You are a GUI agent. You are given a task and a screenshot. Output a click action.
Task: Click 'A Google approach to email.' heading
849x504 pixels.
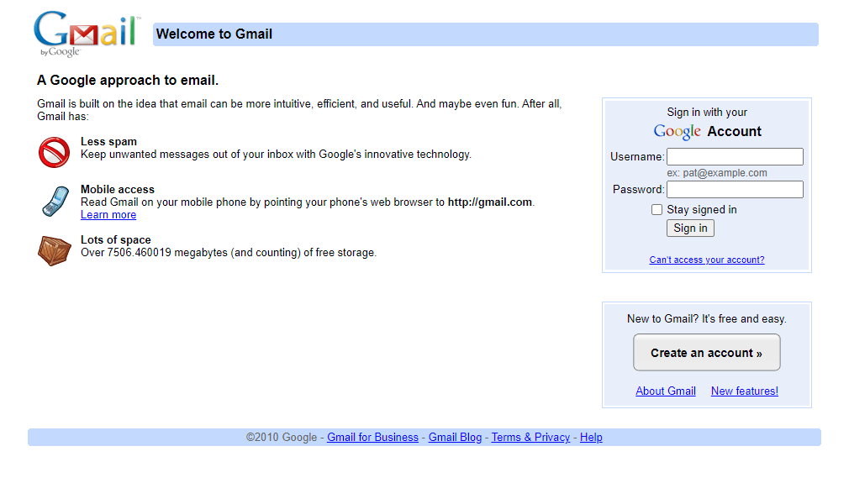(128, 80)
